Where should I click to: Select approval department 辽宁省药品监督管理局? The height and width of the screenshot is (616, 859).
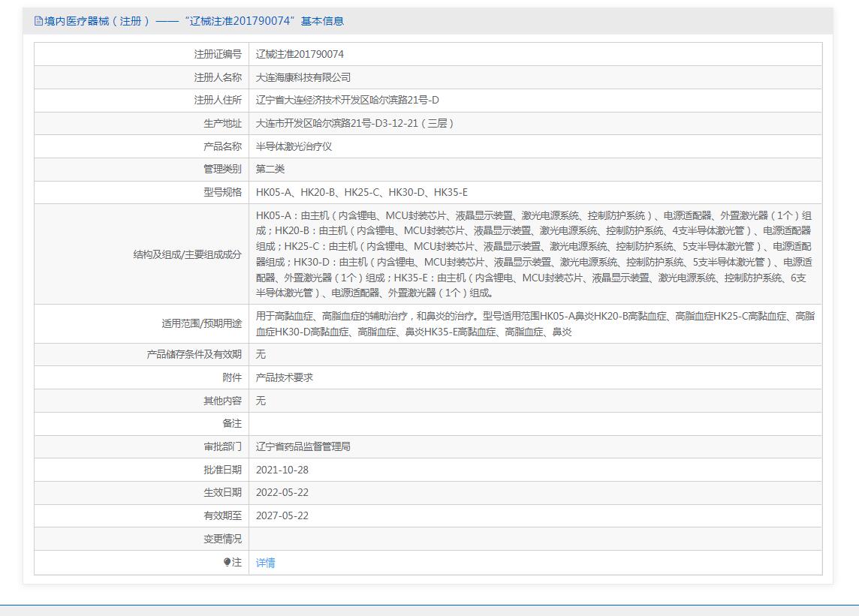point(303,446)
